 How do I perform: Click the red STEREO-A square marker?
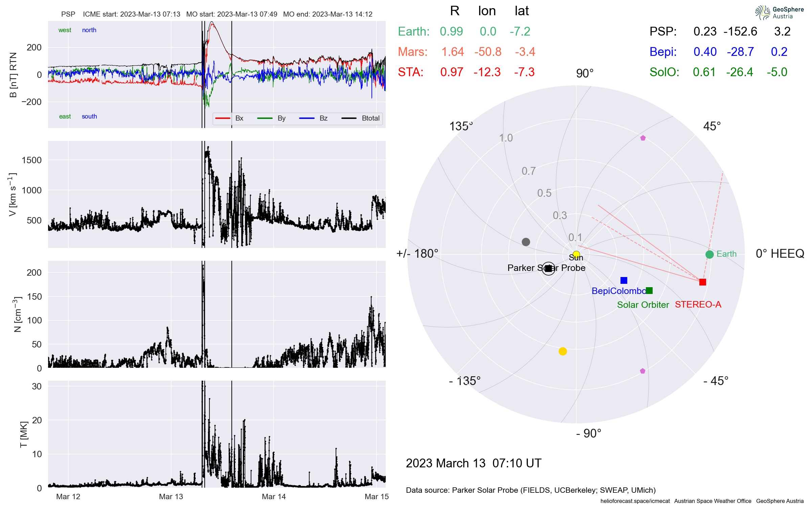point(703,282)
